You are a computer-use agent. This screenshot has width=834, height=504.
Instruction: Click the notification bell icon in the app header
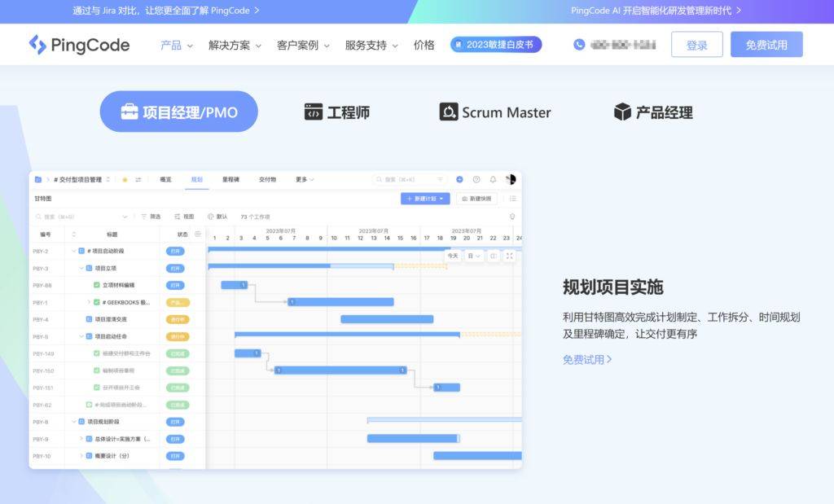coord(494,179)
